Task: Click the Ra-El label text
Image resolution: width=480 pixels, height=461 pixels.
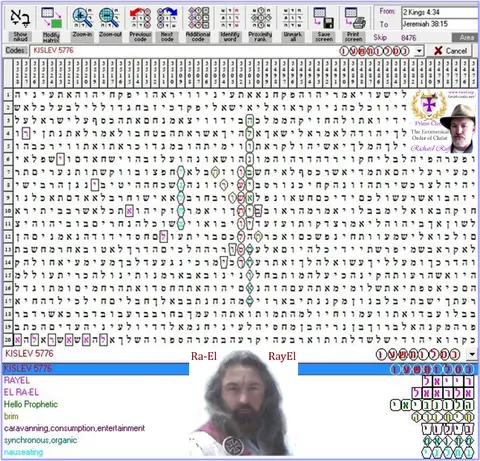Action: (204, 356)
